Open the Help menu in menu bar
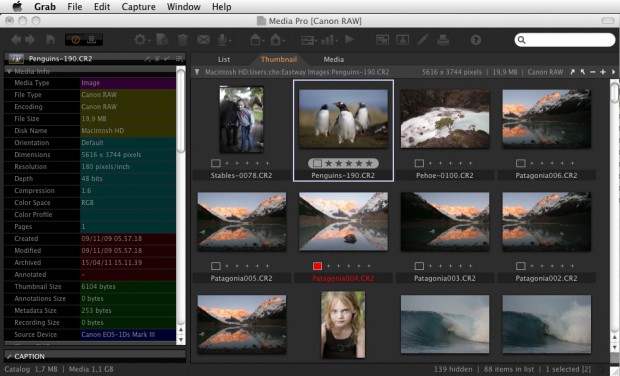The image size is (620, 376). point(221,7)
